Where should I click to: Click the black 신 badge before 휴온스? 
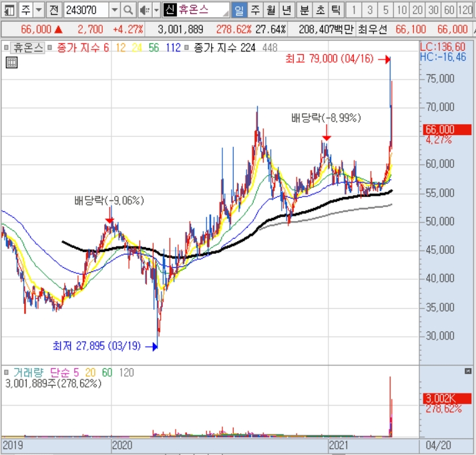point(170,10)
